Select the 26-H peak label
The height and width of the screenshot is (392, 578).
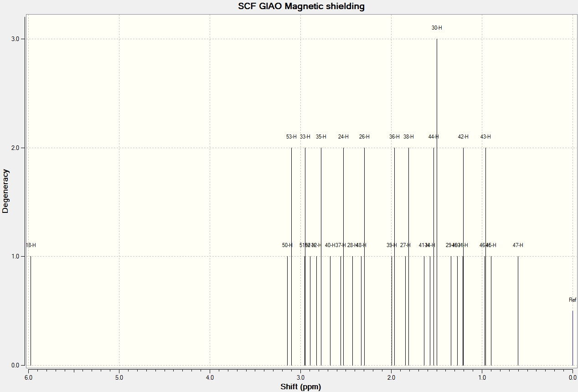click(364, 137)
